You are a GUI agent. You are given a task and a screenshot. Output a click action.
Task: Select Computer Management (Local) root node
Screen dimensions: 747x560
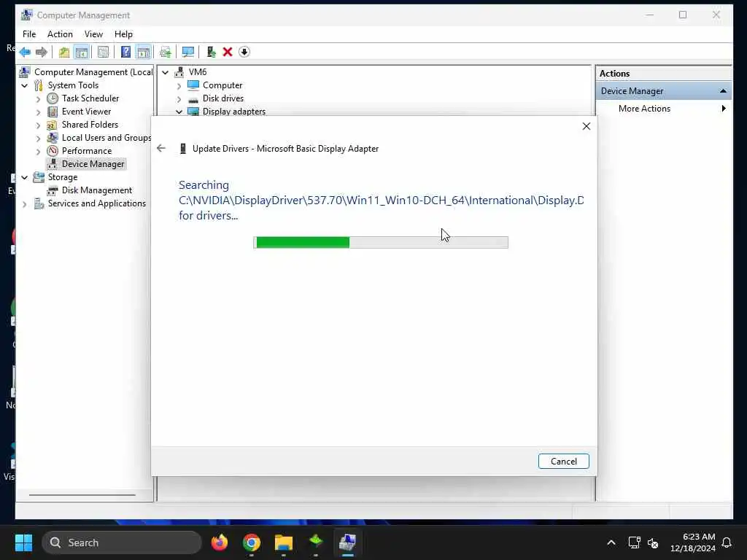tap(93, 72)
